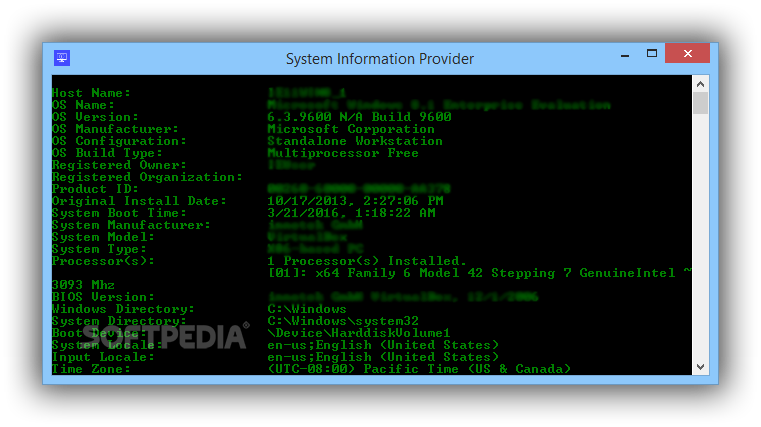The height and width of the screenshot is (427, 761).
Task: Select the 'OS Name:' label
Action: (83, 105)
